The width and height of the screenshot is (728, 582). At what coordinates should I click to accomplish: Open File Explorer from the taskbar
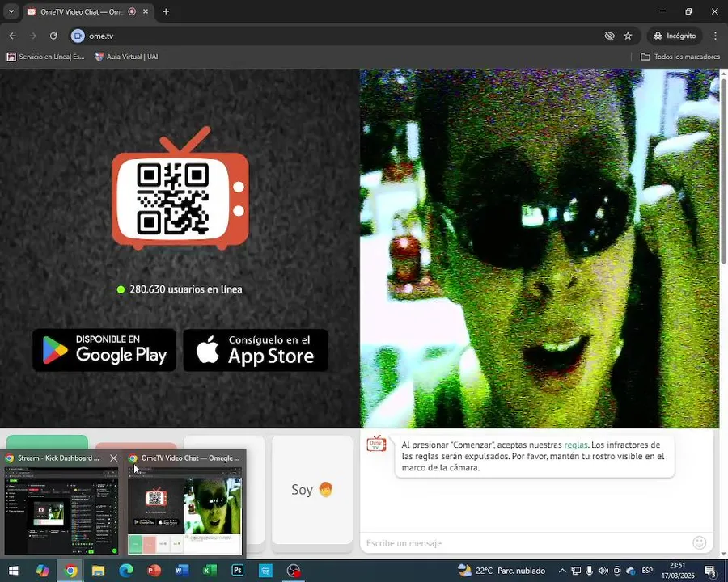tap(98, 571)
